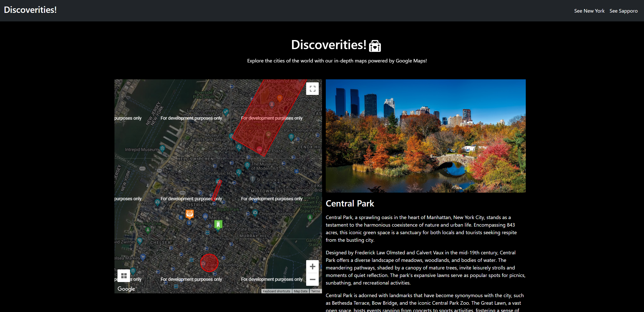Select the green Empire State Building marker
Image resolution: width=644 pixels, height=312 pixels.
point(218,224)
